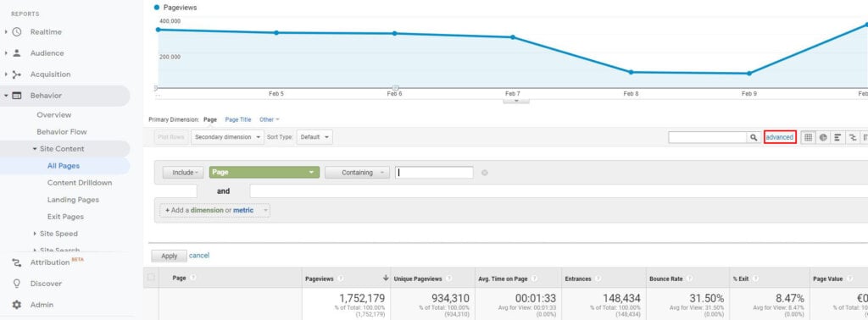
Task: Select Page as primary dimension
Action: (210, 119)
